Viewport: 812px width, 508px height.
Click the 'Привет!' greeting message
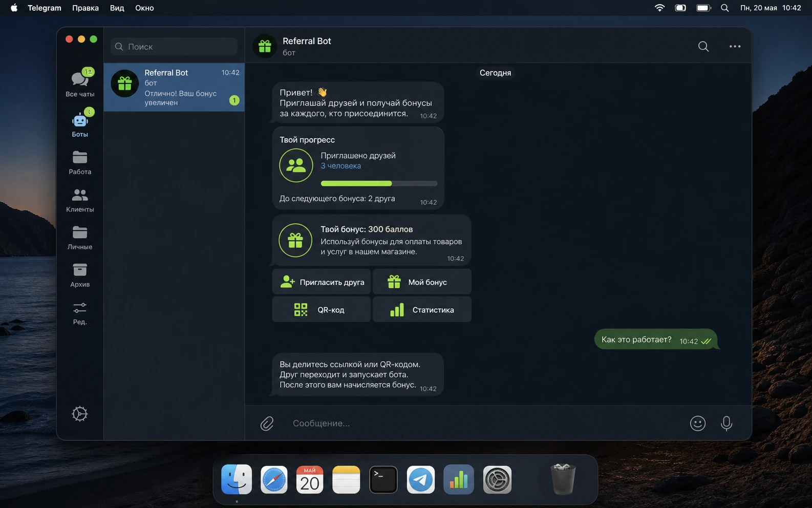click(x=358, y=102)
